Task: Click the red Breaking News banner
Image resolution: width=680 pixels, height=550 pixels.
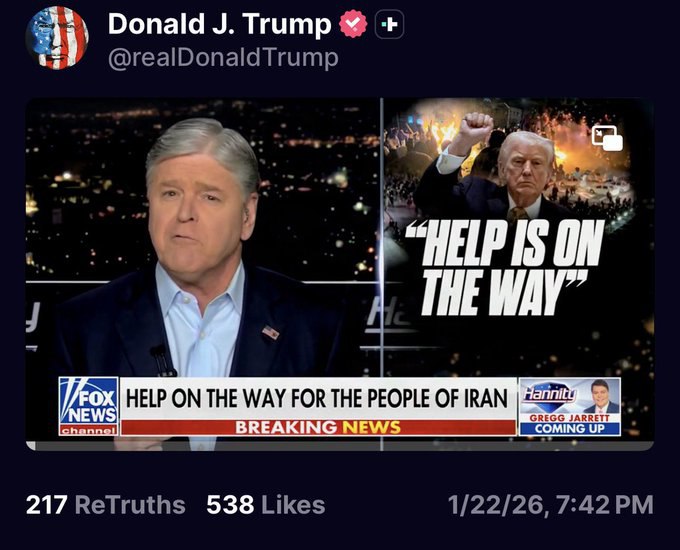Action: 318,427
